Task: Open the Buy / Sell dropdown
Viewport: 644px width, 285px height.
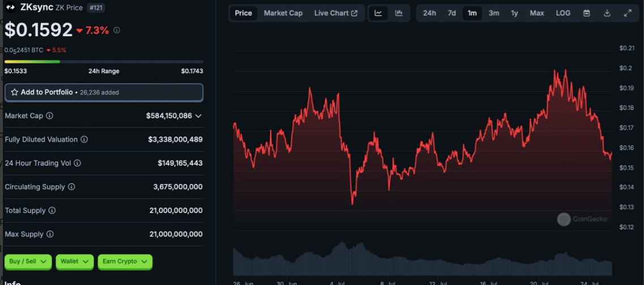Action: click(28, 261)
